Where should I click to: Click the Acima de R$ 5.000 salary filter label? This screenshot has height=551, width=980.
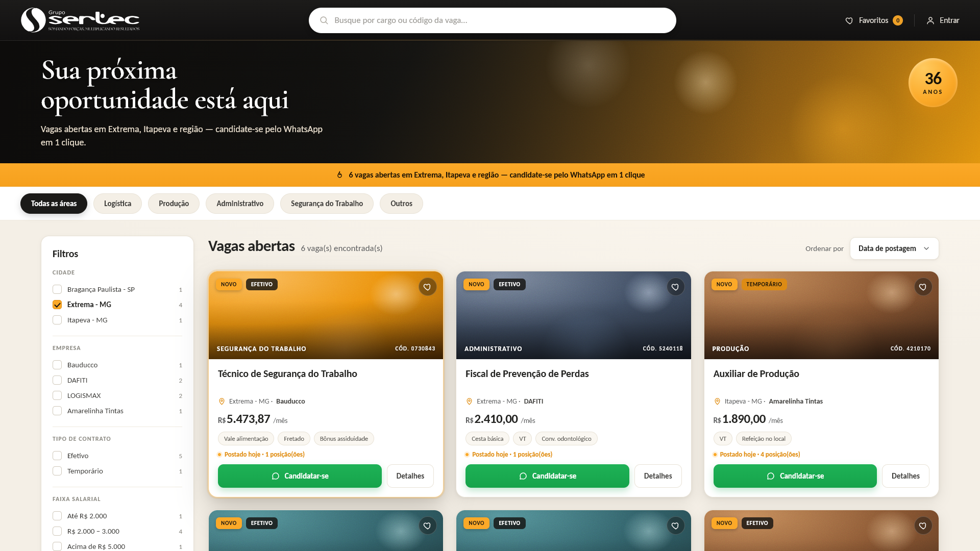(96, 546)
